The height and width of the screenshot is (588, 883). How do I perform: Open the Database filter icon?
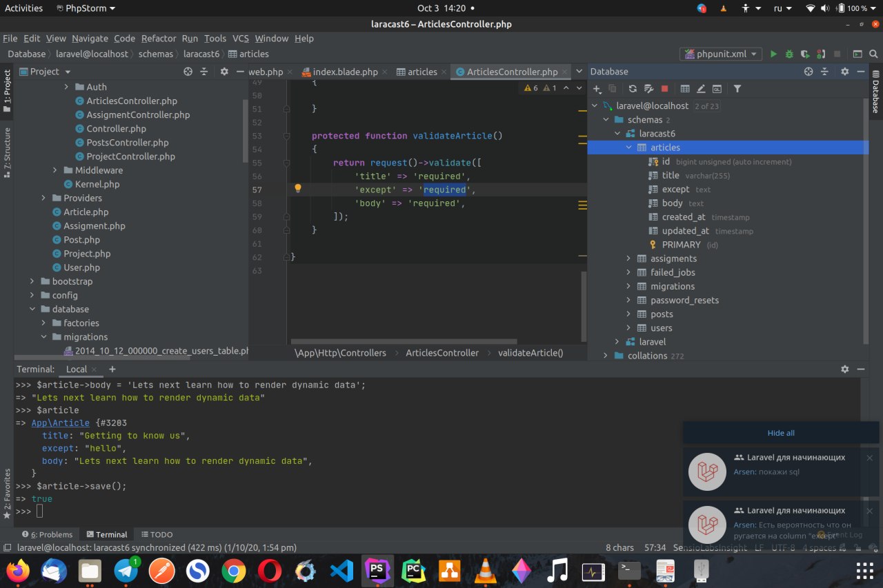(737, 89)
